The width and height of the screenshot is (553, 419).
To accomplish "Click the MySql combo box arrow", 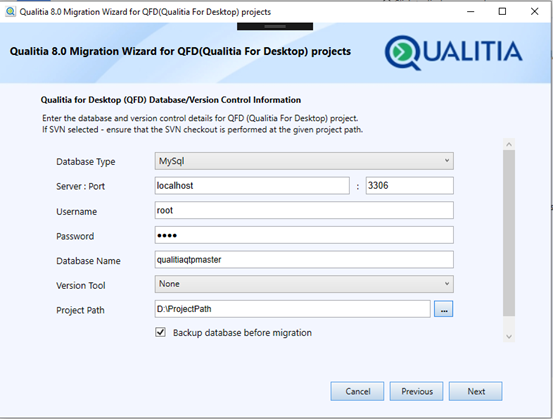I will 446,161.
